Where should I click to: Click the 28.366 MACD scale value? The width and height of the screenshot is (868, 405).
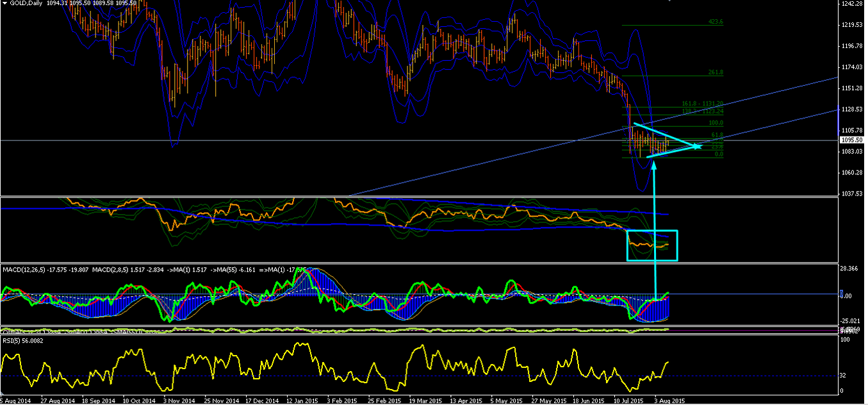click(849, 269)
